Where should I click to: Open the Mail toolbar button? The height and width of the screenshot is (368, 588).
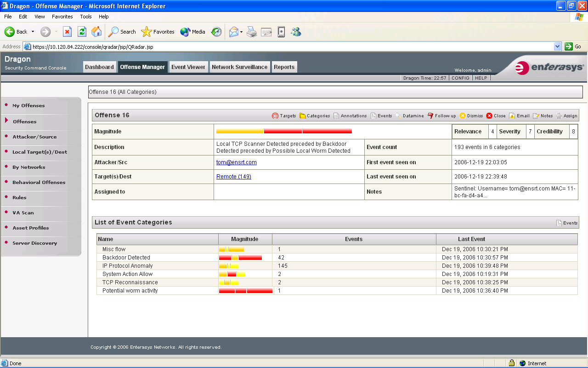234,32
